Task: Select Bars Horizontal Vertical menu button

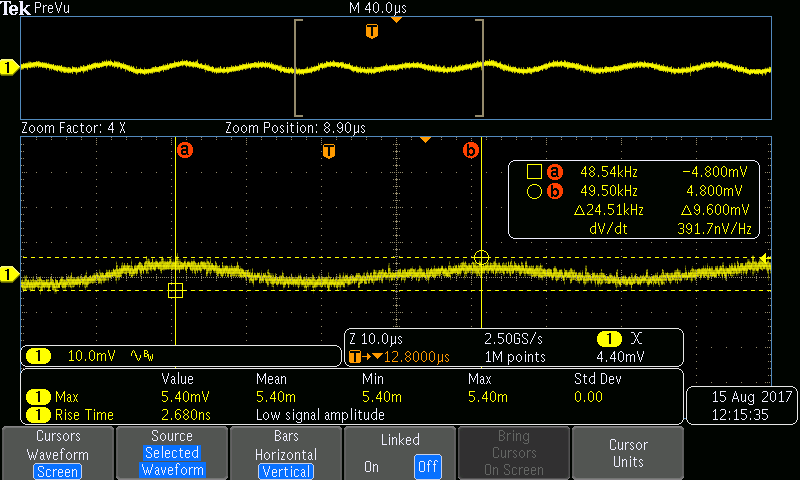Action: tap(286, 453)
